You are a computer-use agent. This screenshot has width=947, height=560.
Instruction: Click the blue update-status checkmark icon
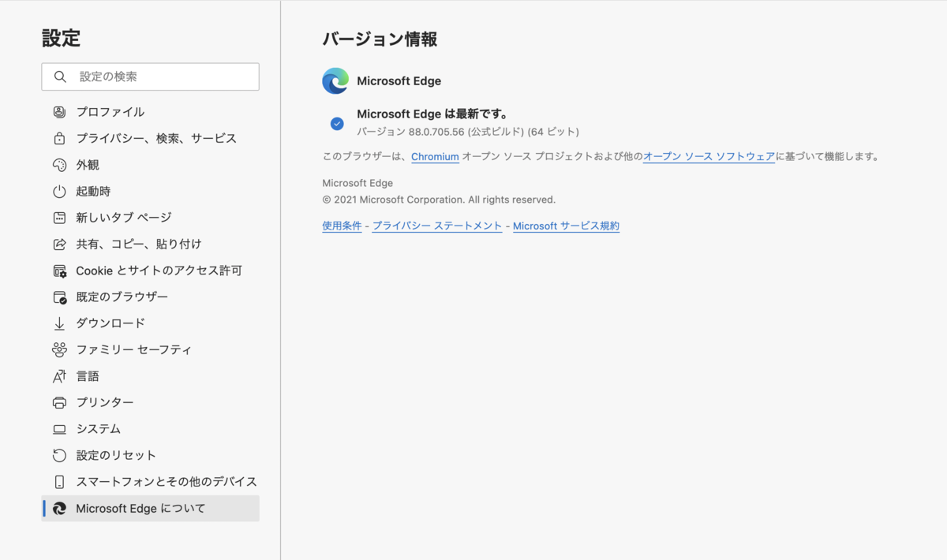click(x=337, y=123)
